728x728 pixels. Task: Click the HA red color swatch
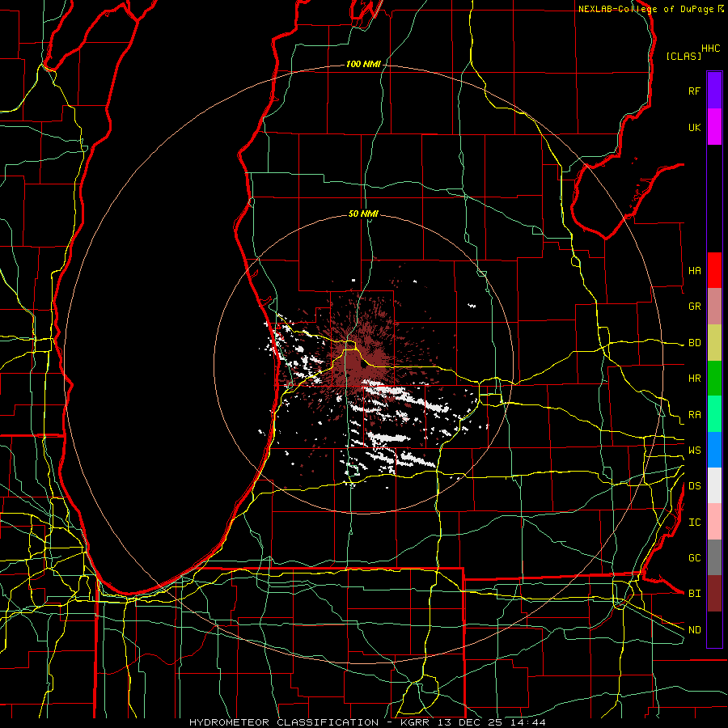(714, 270)
